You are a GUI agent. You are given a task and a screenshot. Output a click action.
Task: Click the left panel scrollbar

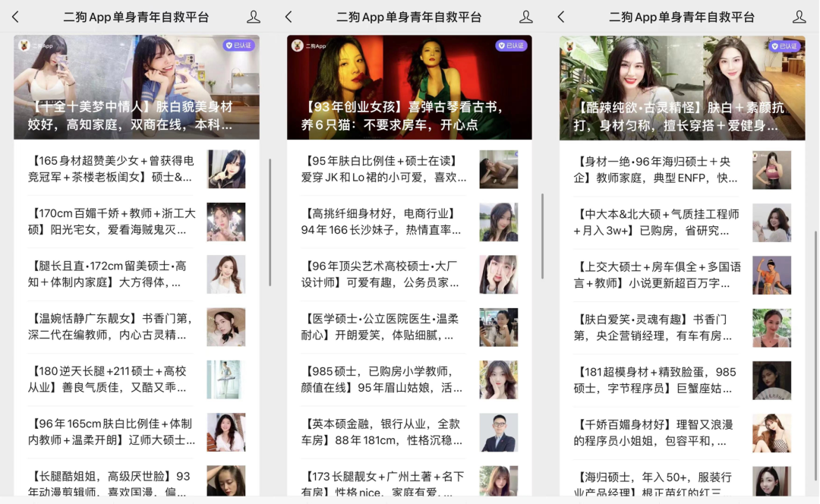click(x=270, y=220)
